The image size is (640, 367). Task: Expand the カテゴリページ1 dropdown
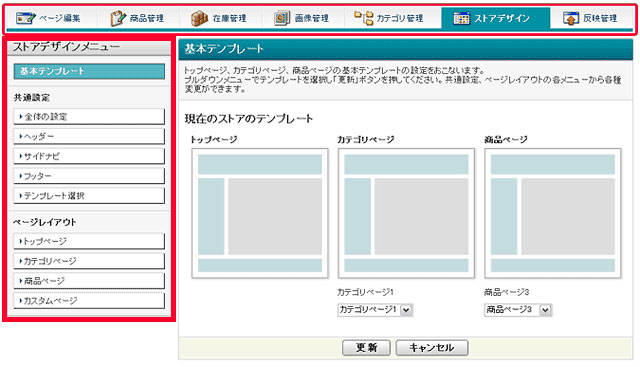pos(375,310)
